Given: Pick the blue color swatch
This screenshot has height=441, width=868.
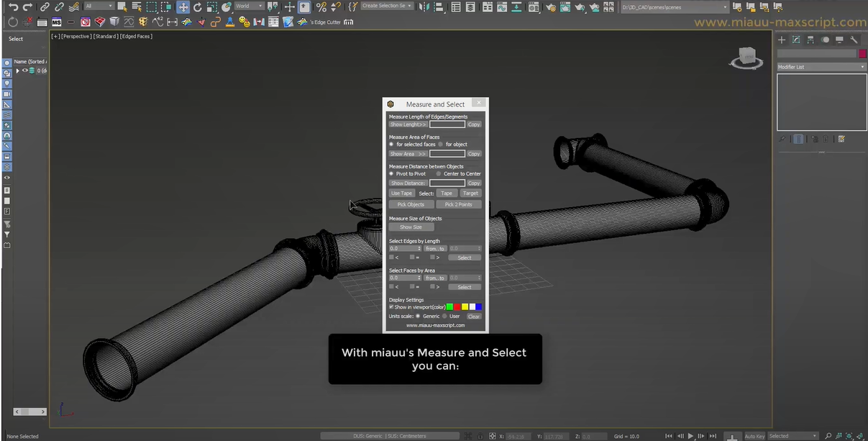Looking at the screenshot, I should click(x=478, y=307).
